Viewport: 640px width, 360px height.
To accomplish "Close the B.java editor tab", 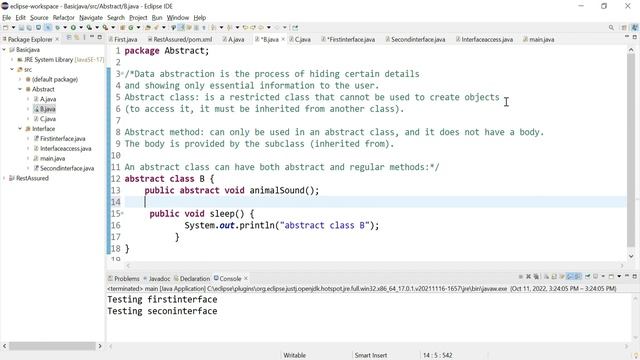I will click(x=283, y=39).
